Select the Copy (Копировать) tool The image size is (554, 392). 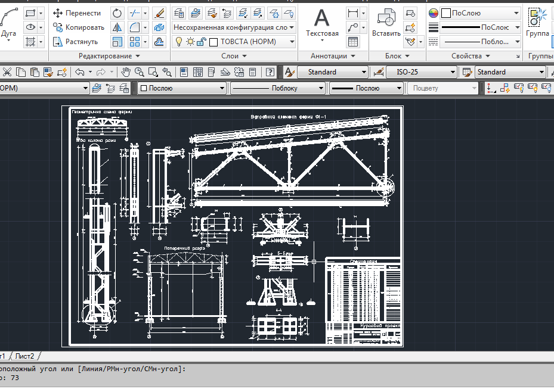pos(79,27)
